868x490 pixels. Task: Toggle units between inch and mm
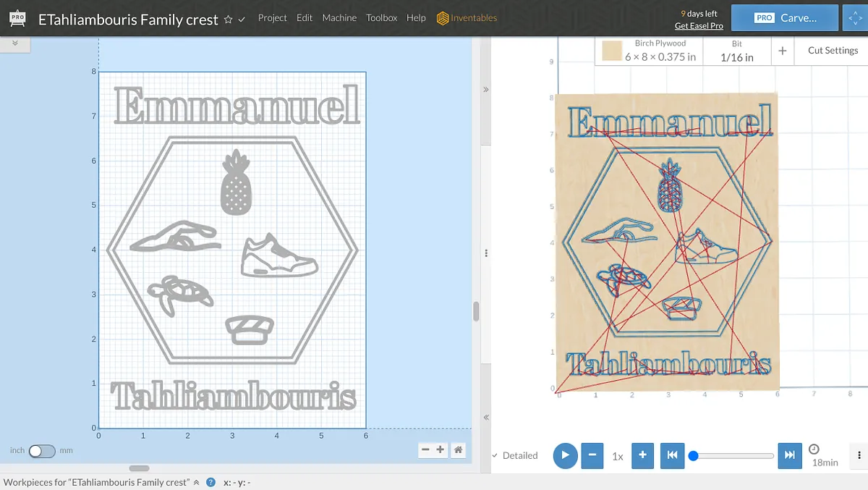41,451
